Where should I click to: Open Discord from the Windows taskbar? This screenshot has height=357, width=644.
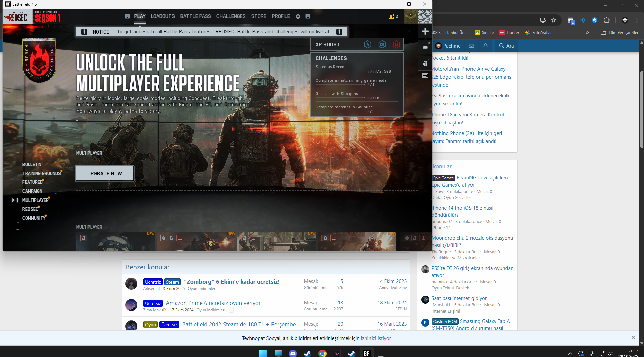tap(293, 353)
